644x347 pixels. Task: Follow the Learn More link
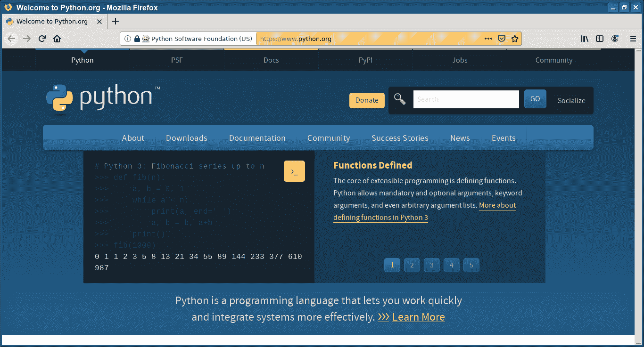coord(418,317)
